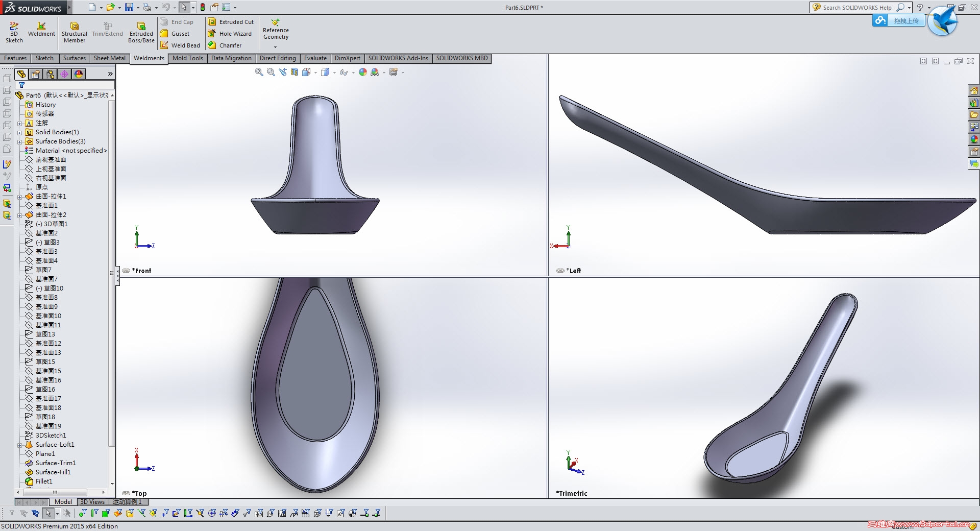
Task: Open the Options dropdown arrow in top toolbar
Action: tap(235, 8)
